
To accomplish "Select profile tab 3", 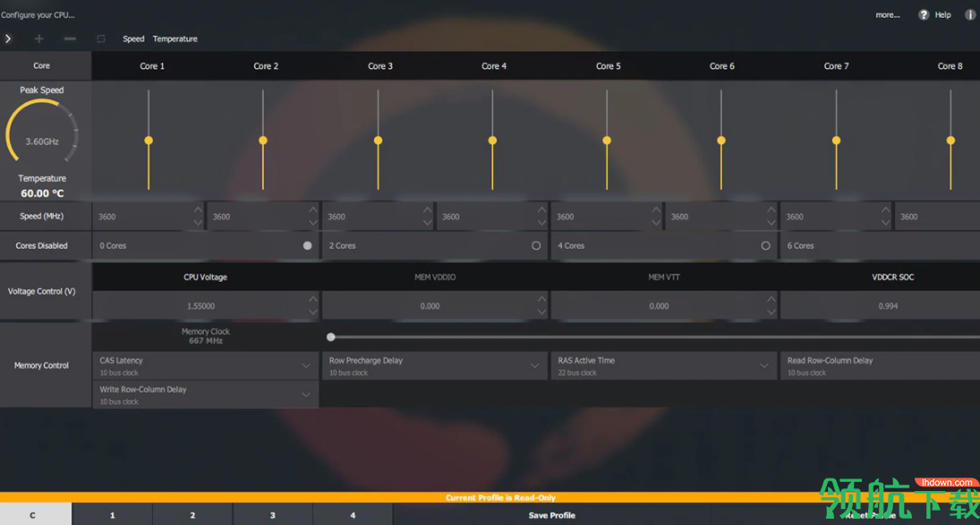I will tap(272, 514).
